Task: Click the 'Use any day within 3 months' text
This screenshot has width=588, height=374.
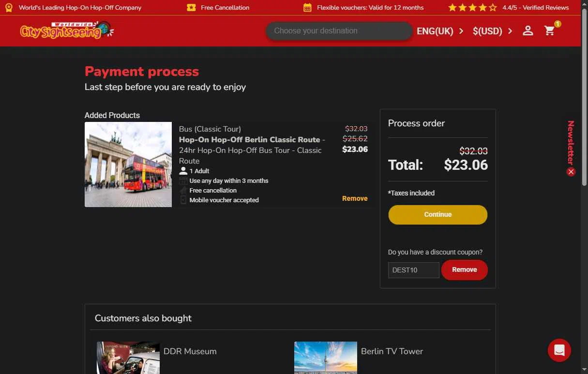Action: point(229,180)
